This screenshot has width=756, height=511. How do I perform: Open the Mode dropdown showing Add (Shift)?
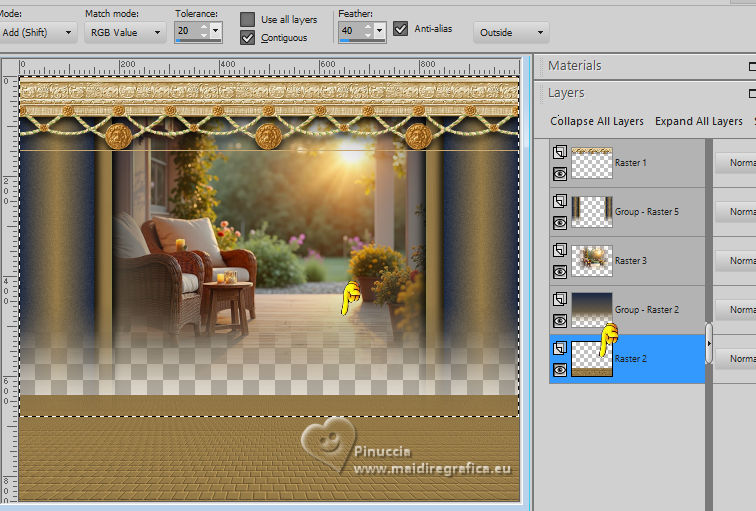pos(38,33)
